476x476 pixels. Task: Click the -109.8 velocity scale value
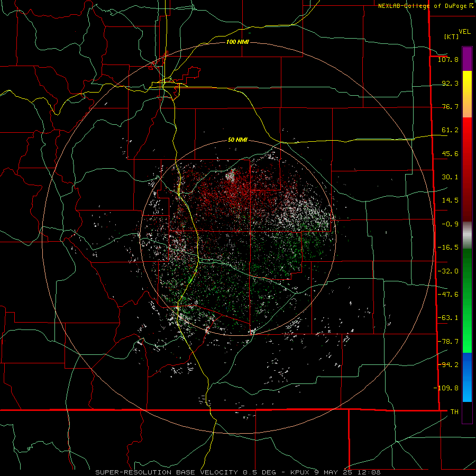446,388
